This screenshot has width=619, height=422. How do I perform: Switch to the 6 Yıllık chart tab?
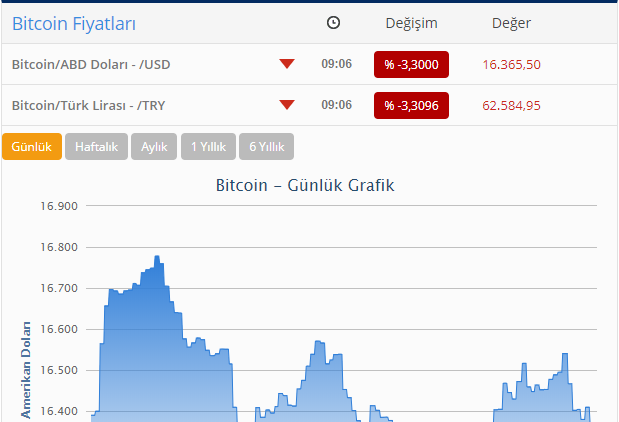[266, 146]
